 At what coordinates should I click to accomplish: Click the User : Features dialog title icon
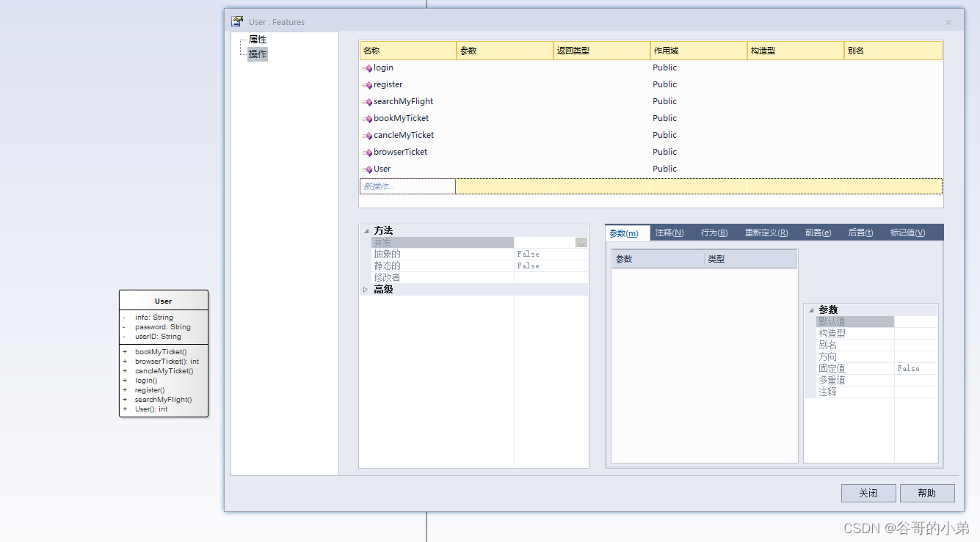(x=237, y=22)
